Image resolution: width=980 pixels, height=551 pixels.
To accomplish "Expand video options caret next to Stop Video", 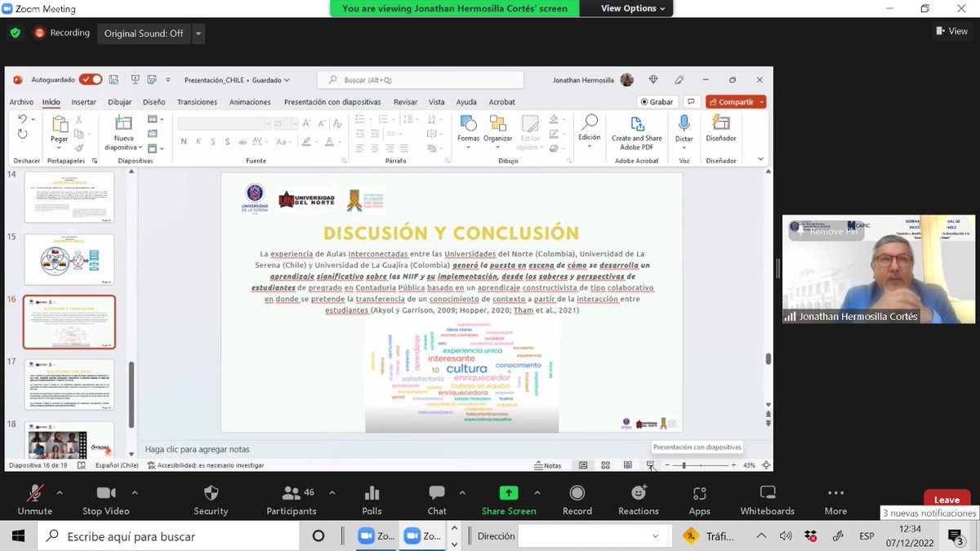I will (x=135, y=493).
